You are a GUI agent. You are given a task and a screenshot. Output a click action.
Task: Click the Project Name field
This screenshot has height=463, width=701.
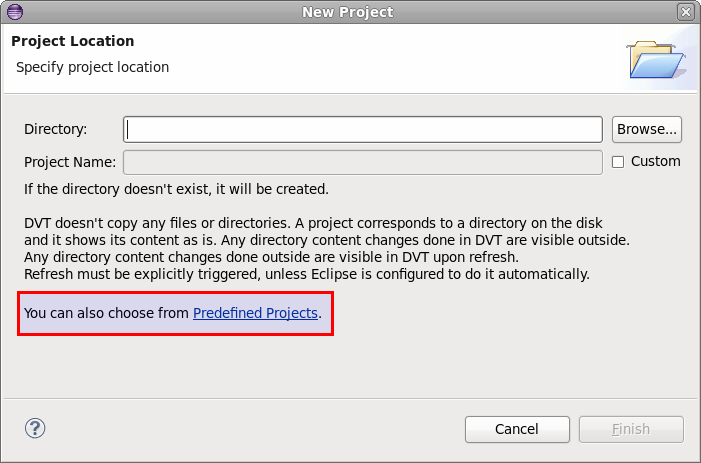[x=363, y=162]
